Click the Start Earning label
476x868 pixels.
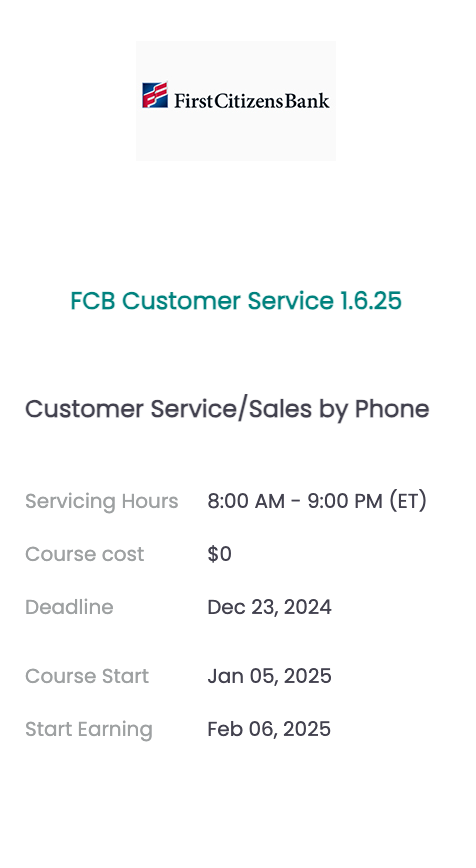(x=89, y=729)
